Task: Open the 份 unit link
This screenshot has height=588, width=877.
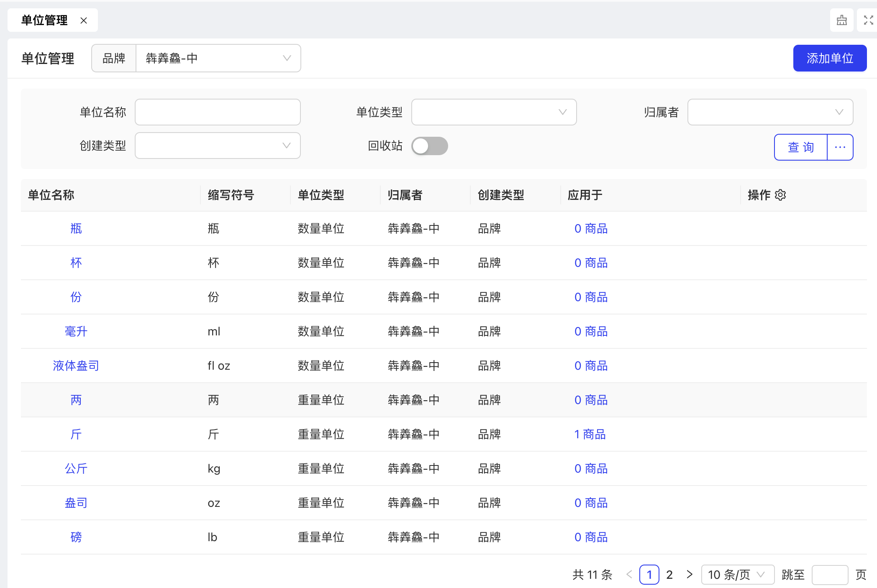Action: click(76, 297)
